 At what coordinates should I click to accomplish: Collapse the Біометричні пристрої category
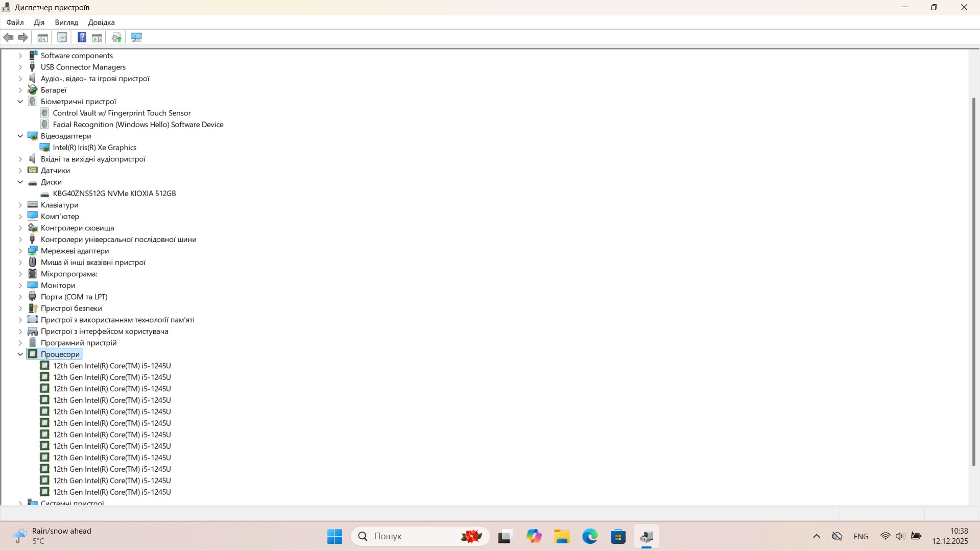pos(20,102)
